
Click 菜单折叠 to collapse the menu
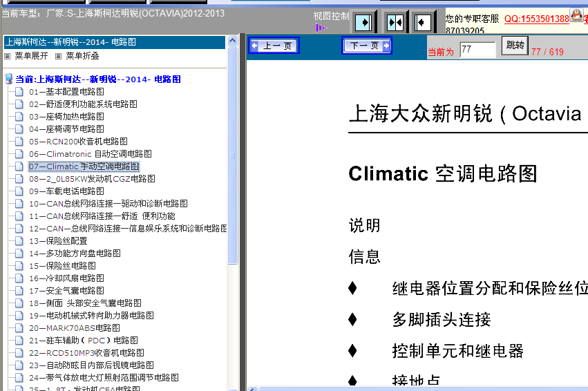(82, 56)
